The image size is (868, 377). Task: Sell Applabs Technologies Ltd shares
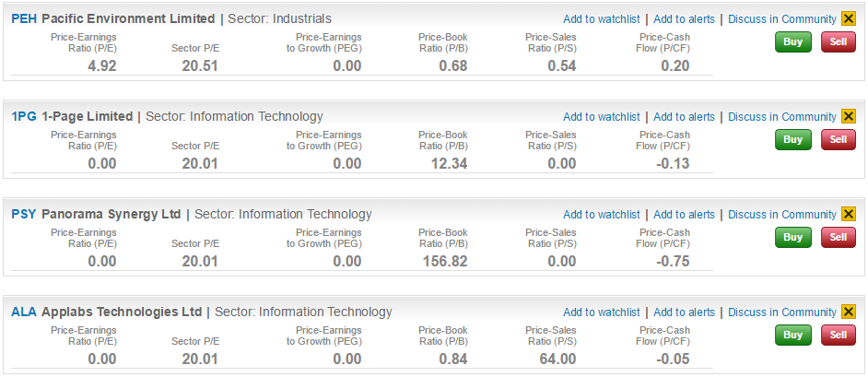[x=838, y=335]
